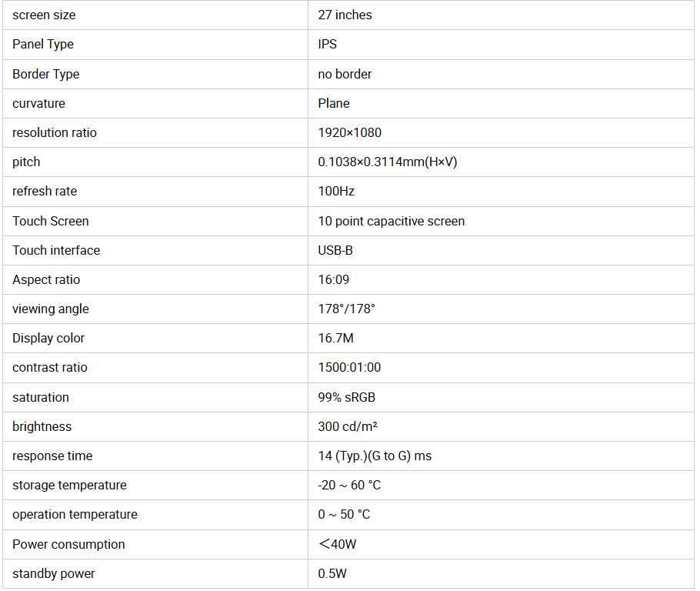The height and width of the screenshot is (591, 700).
Task: Click the "16.7M" display color value
Action: click(x=335, y=338)
